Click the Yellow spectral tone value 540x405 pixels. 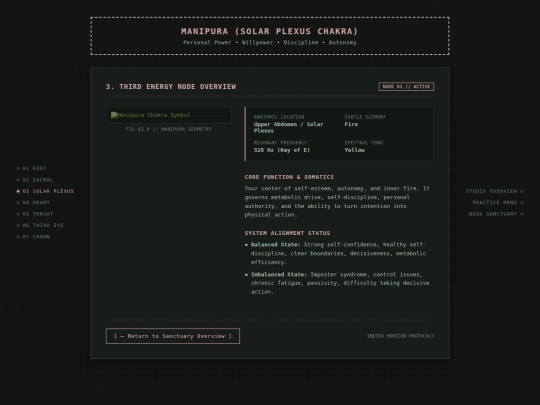[355, 150]
